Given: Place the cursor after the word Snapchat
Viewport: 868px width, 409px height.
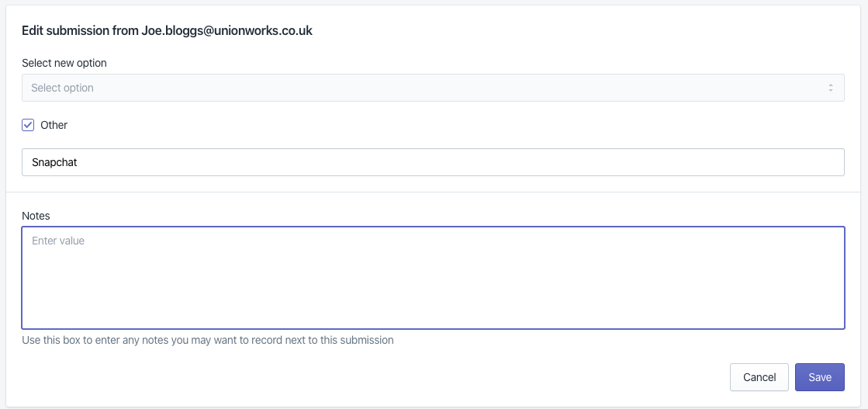Looking at the screenshot, I should [78, 163].
